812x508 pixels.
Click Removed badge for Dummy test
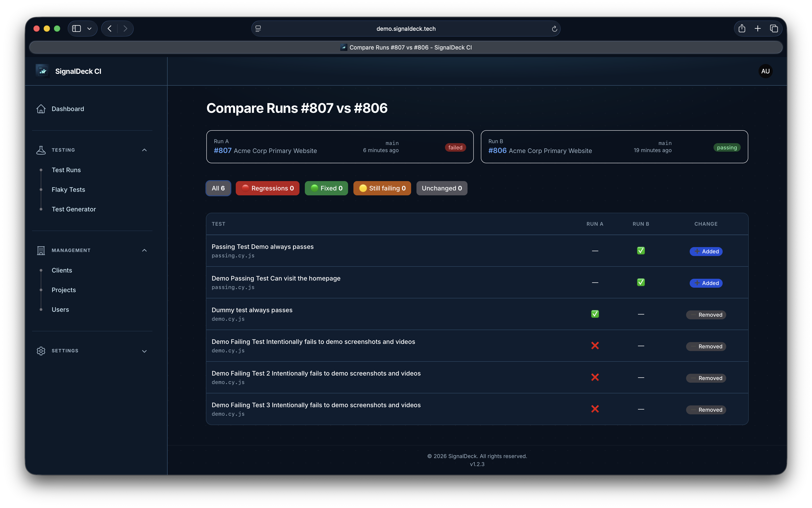(706, 315)
